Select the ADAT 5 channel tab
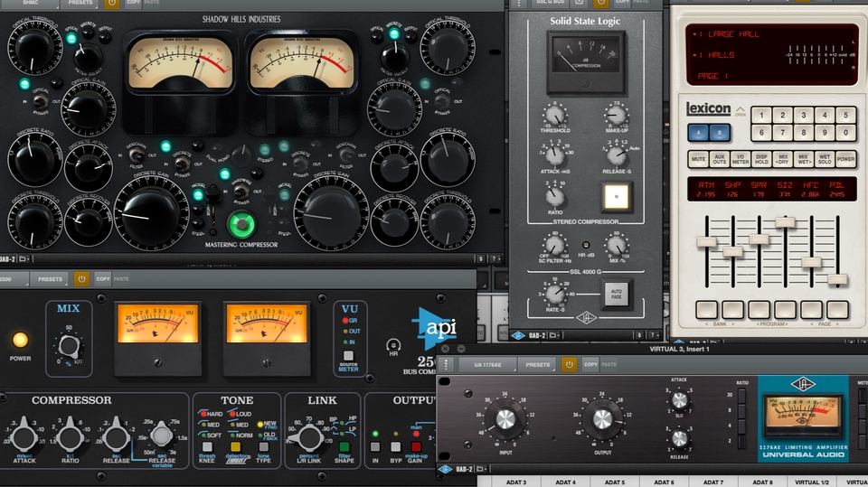 pos(615,482)
